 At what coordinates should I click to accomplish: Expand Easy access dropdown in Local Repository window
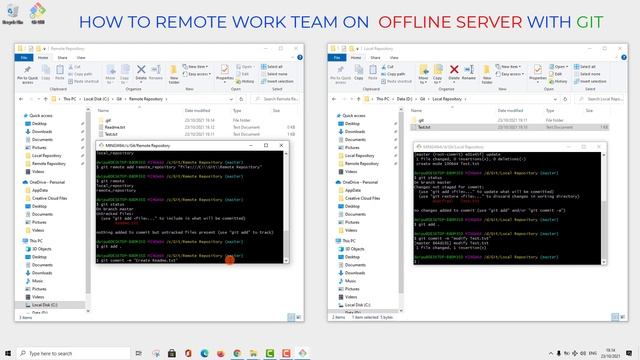click(x=510, y=74)
